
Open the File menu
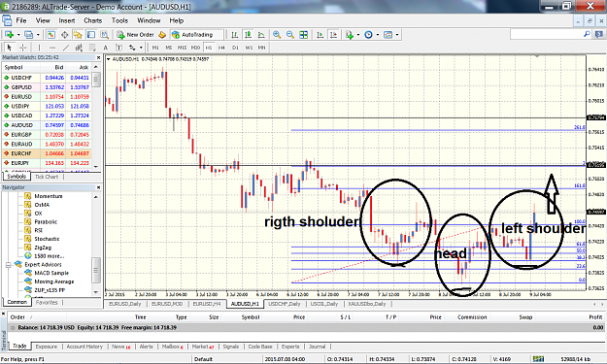21,20
